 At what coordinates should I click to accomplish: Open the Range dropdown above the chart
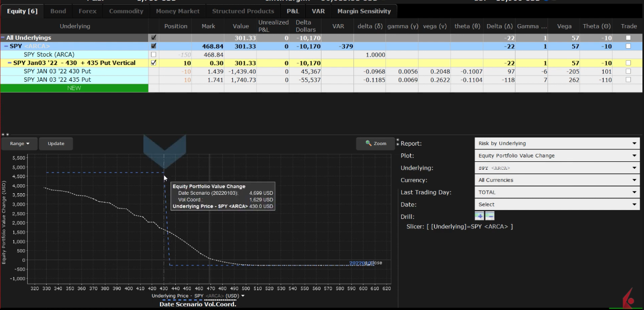tap(19, 143)
